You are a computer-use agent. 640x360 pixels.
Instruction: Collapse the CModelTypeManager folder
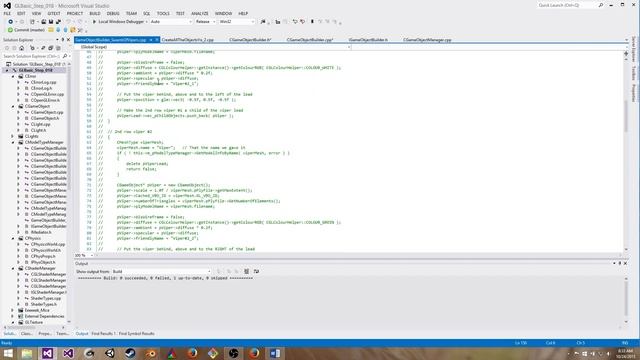click(x=13, y=142)
